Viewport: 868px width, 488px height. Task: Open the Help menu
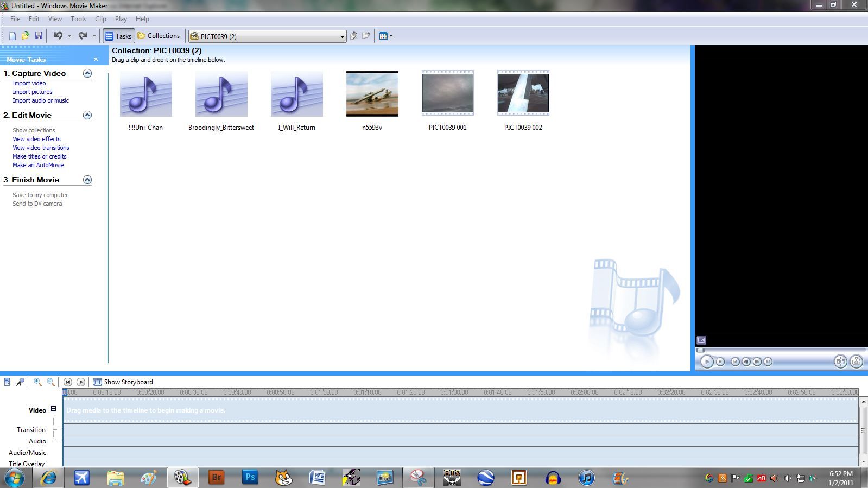click(142, 19)
